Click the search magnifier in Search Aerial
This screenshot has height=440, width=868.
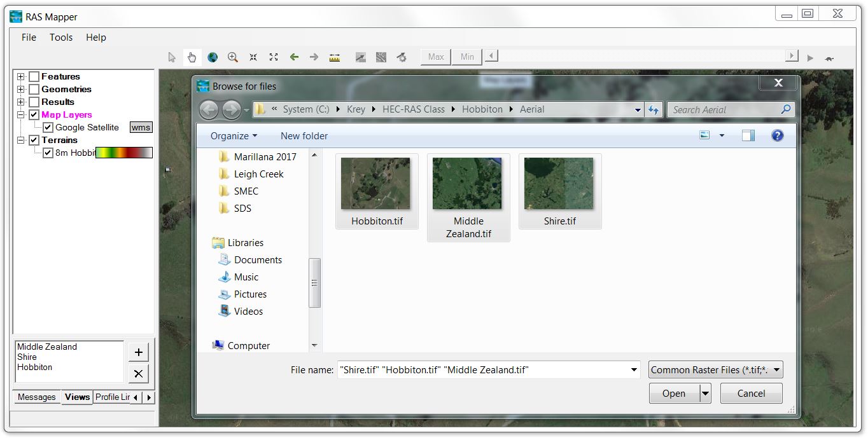click(x=787, y=109)
